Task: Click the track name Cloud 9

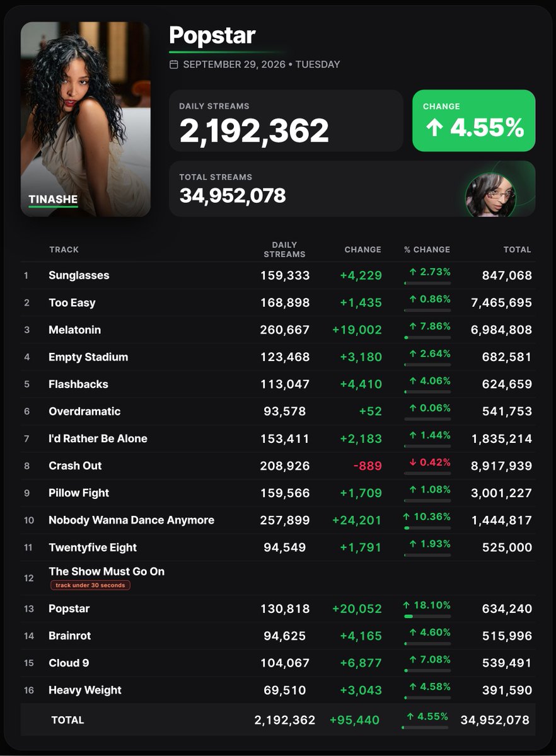Action: tap(69, 663)
